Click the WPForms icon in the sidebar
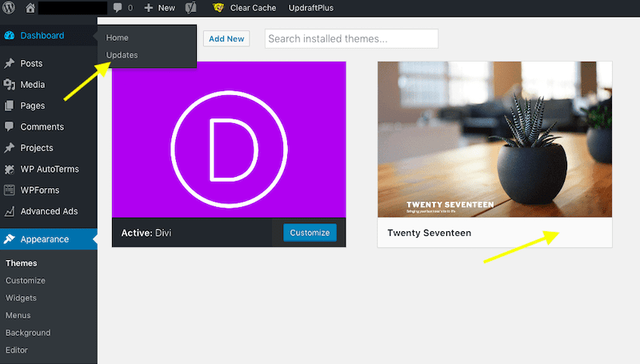 tap(9, 190)
